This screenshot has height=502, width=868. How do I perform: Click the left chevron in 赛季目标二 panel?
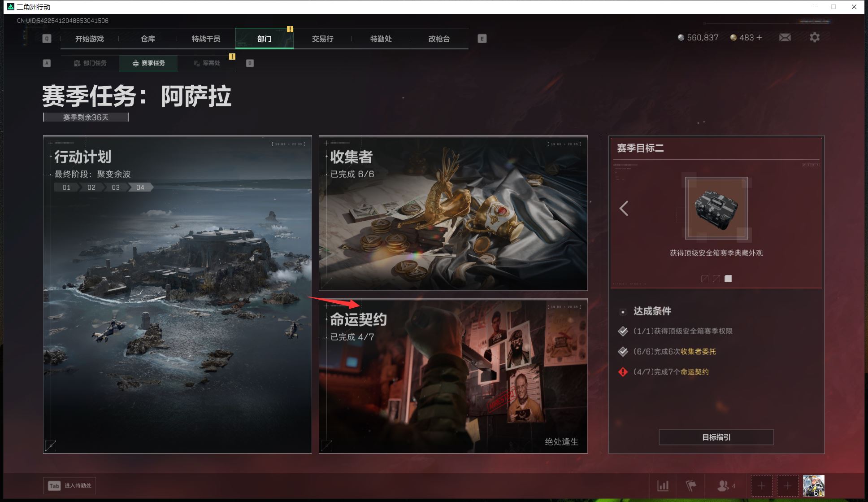click(x=624, y=209)
